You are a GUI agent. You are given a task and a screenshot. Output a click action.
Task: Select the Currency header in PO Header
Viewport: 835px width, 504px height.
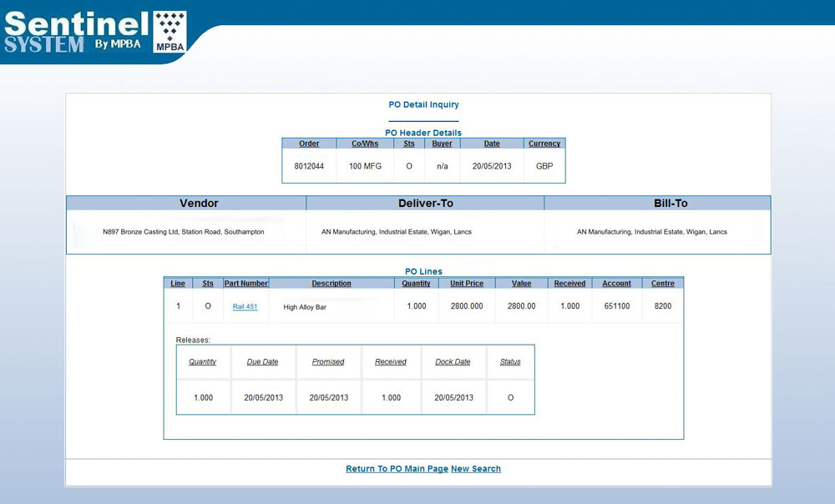tap(544, 144)
